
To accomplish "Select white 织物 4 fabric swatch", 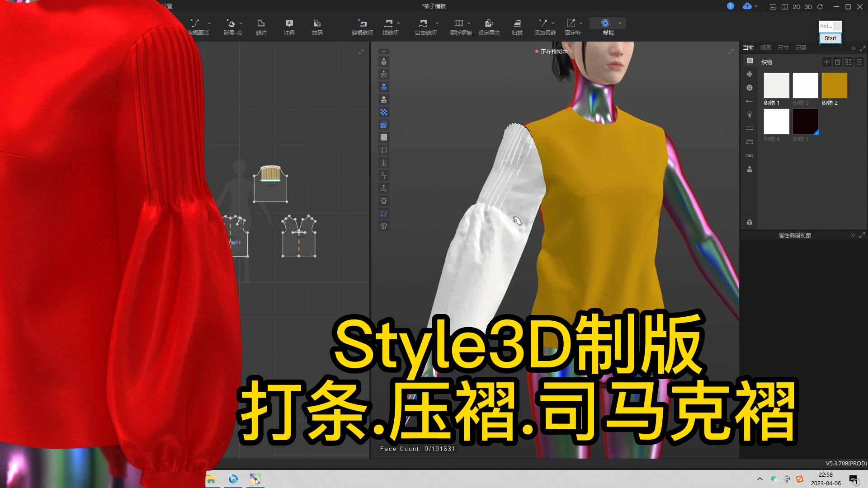I will pyautogui.click(x=776, y=122).
